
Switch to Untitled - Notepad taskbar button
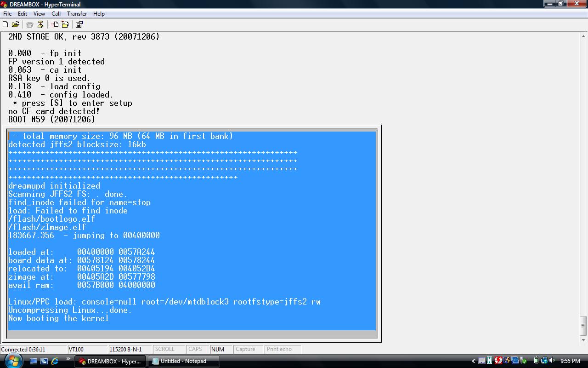coord(183,361)
